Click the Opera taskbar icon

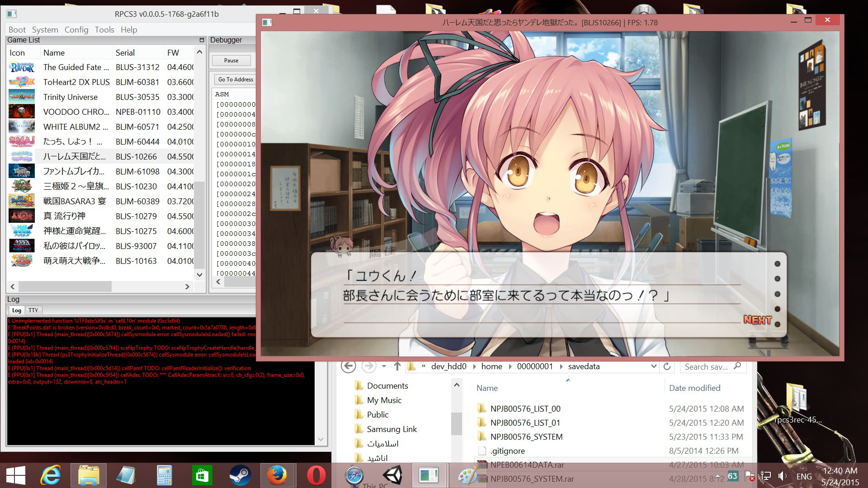[316, 475]
